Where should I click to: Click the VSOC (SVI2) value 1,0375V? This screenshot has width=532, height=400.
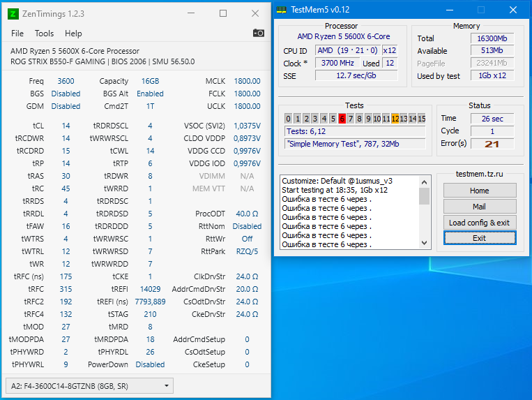247,126
